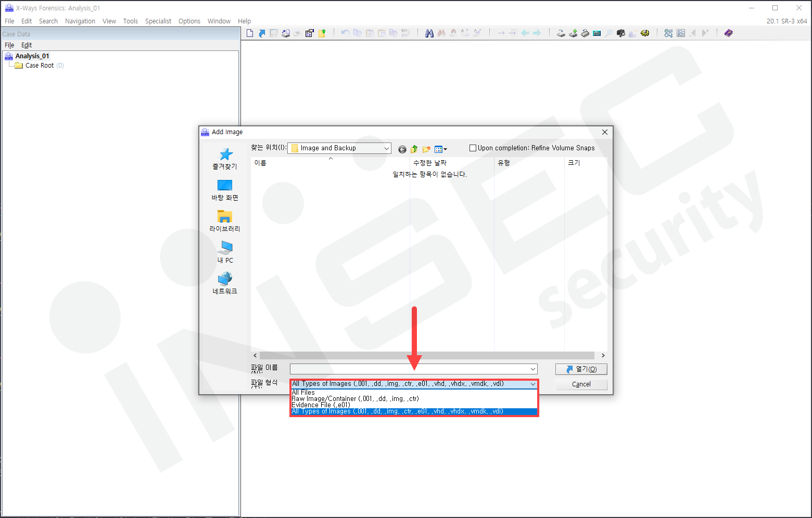Enable Upon completion Refine Volume Snapshot checkbox
Image resolution: width=812 pixels, height=518 pixels.
pos(473,148)
